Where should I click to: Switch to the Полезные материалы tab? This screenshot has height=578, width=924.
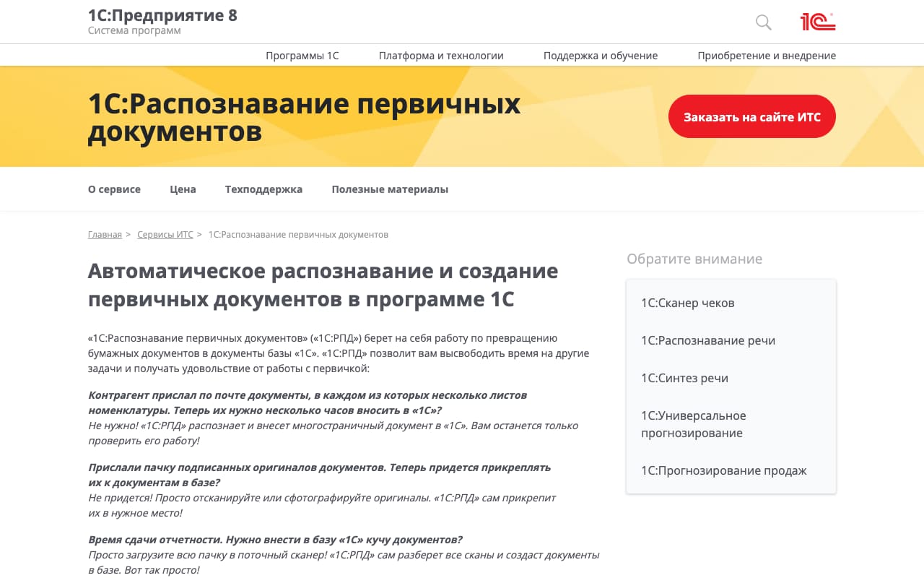[390, 189]
